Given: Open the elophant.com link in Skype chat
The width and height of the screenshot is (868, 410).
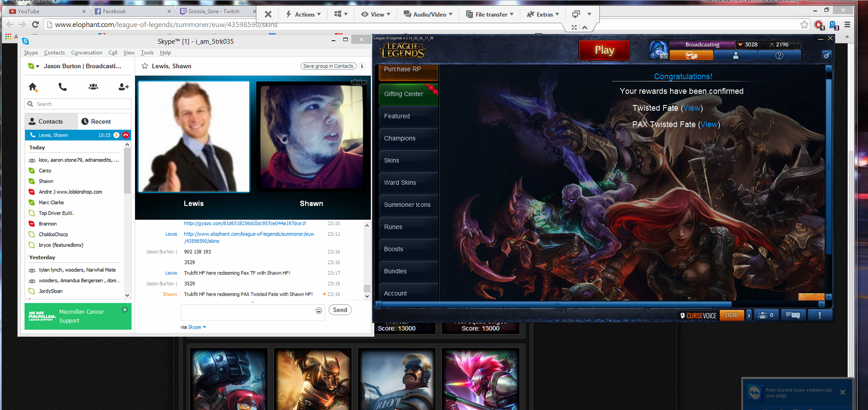Looking at the screenshot, I should (x=249, y=237).
